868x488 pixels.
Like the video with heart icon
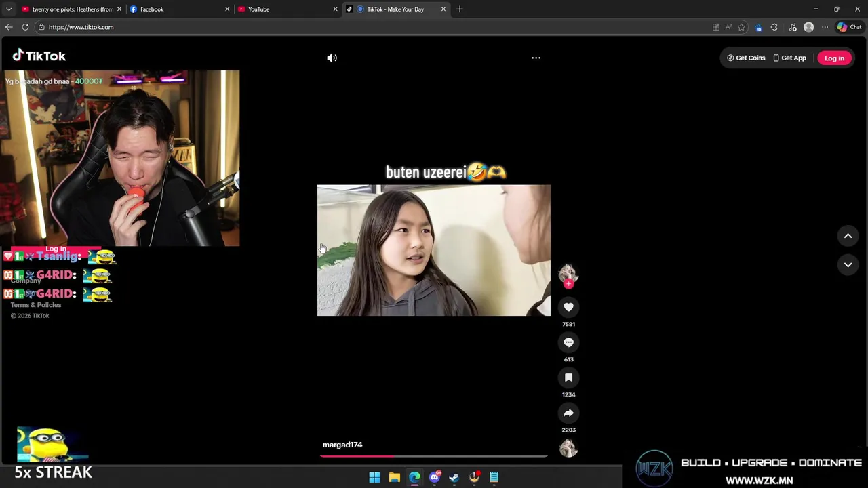568,307
